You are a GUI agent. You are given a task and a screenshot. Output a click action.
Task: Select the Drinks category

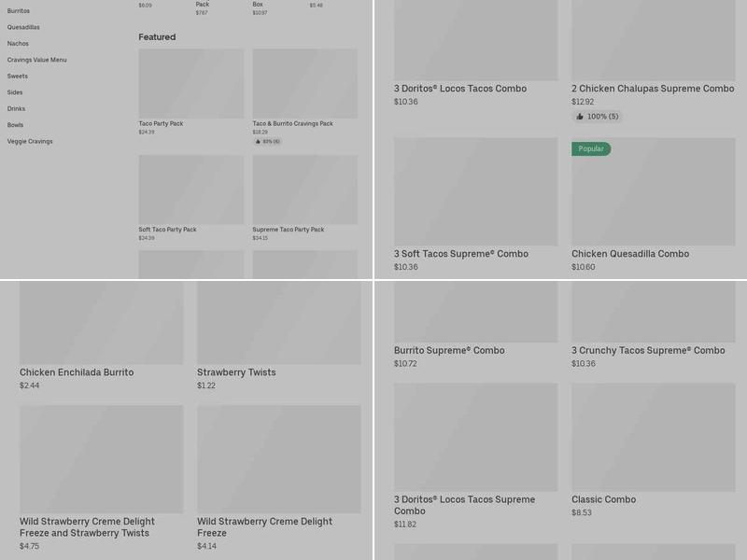(x=16, y=109)
